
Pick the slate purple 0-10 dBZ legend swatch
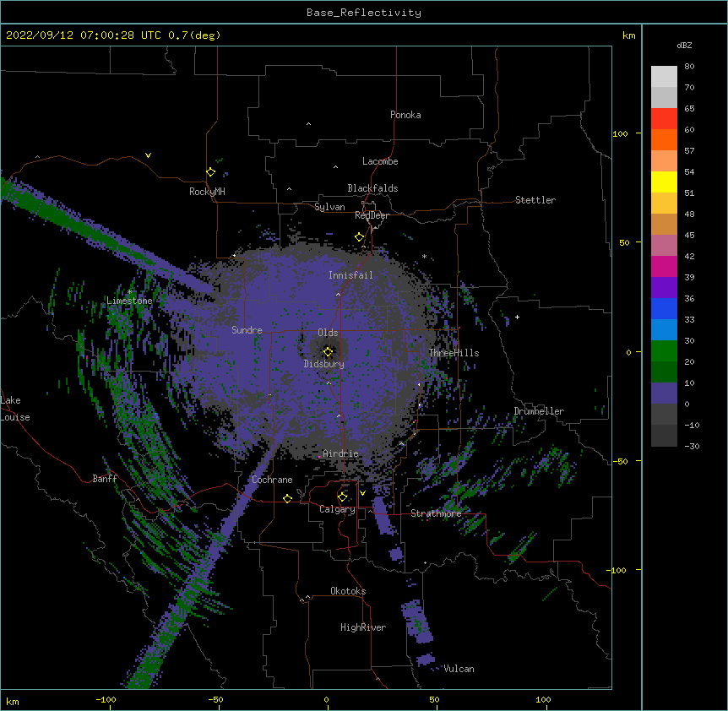664,393
